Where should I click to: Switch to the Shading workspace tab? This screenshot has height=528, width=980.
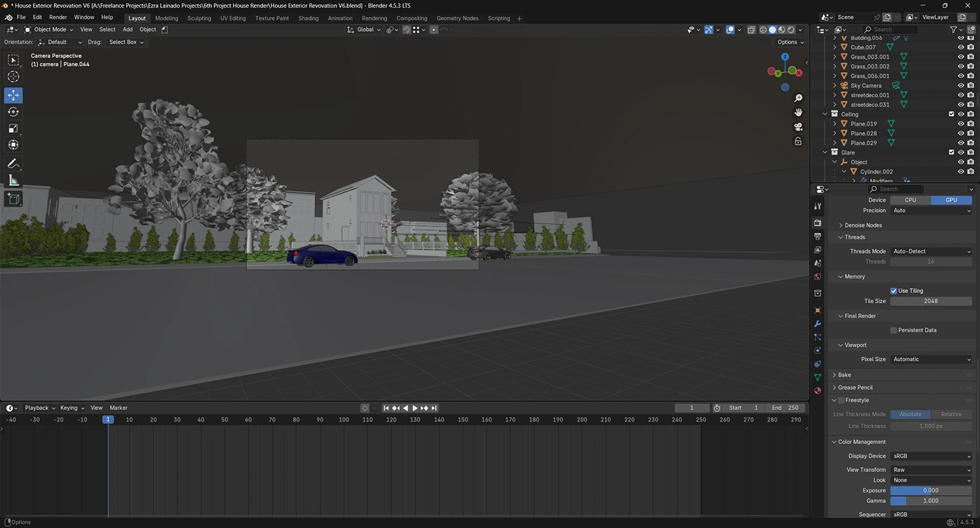pyautogui.click(x=308, y=18)
